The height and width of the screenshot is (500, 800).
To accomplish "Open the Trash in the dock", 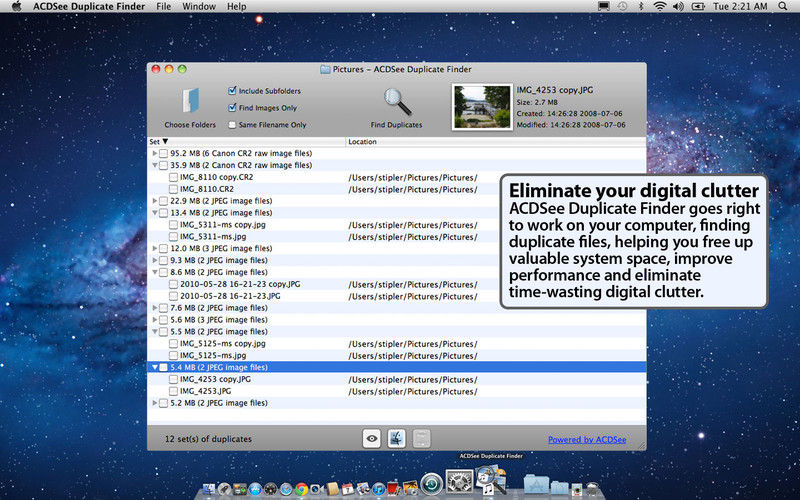I will point(592,489).
